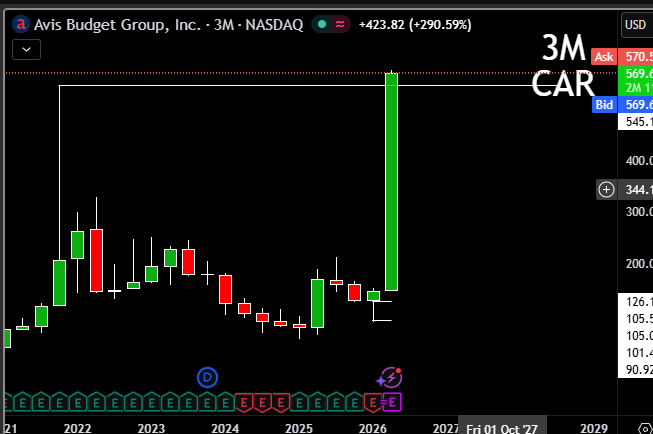Click the purple lightning-bolt event icon

(x=390, y=377)
